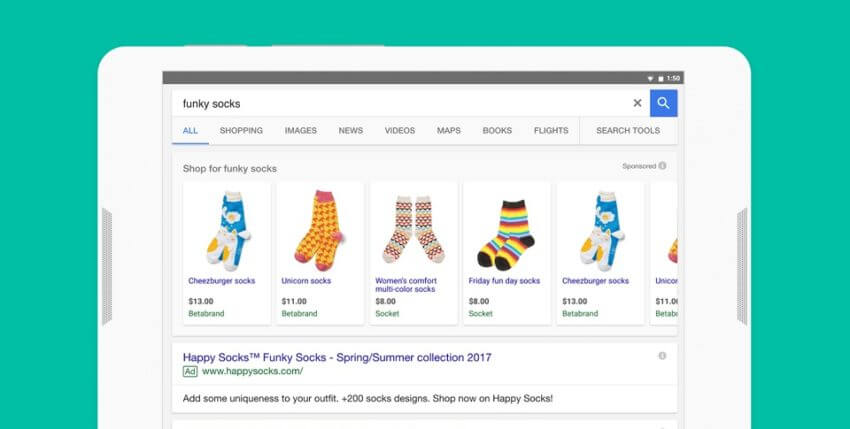Click the Ad badge next to happysocks URL

tap(190, 372)
